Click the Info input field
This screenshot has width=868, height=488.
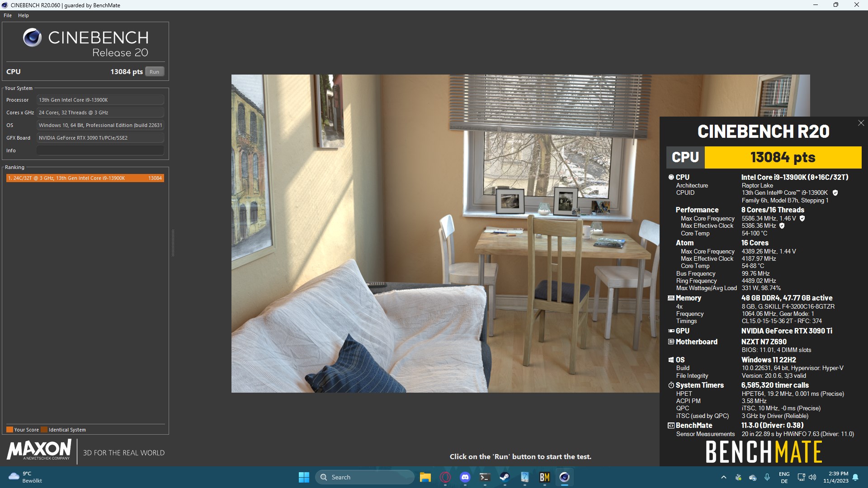point(100,150)
